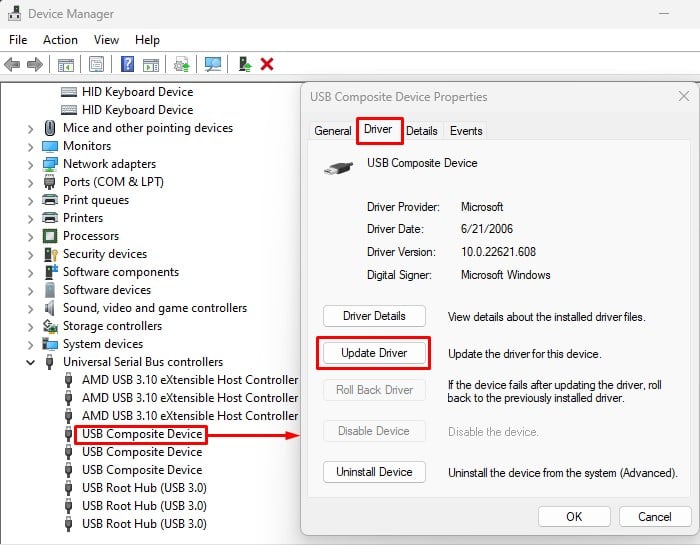Click the Show/Hide console tree toolbar icon

66,65
